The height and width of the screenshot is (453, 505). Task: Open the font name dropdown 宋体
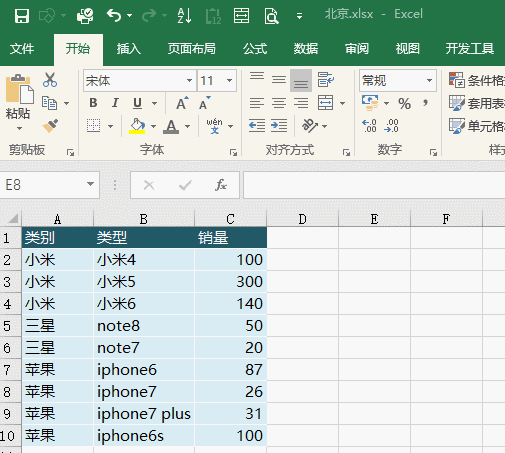[x=189, y=80]
